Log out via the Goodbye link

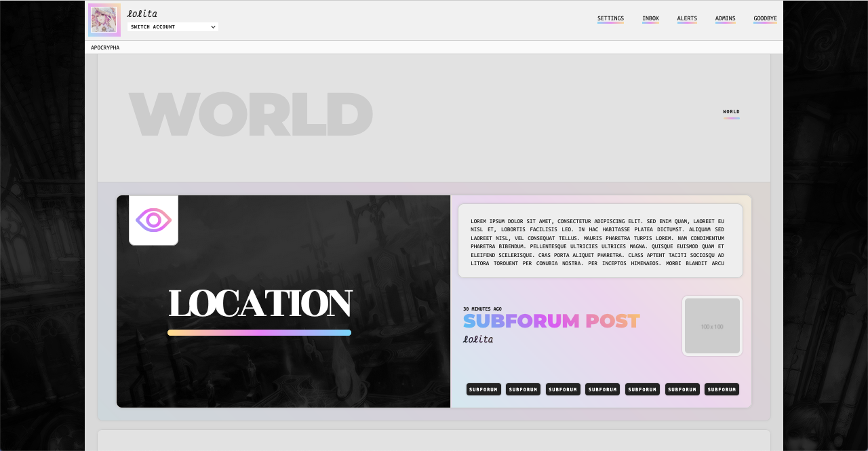765,19
